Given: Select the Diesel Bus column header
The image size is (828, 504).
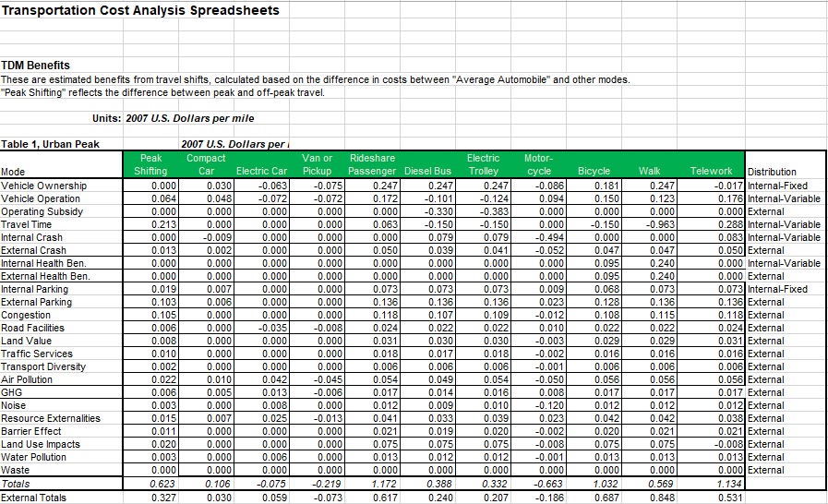Looking at the screenshot, I should pos(429,172).
